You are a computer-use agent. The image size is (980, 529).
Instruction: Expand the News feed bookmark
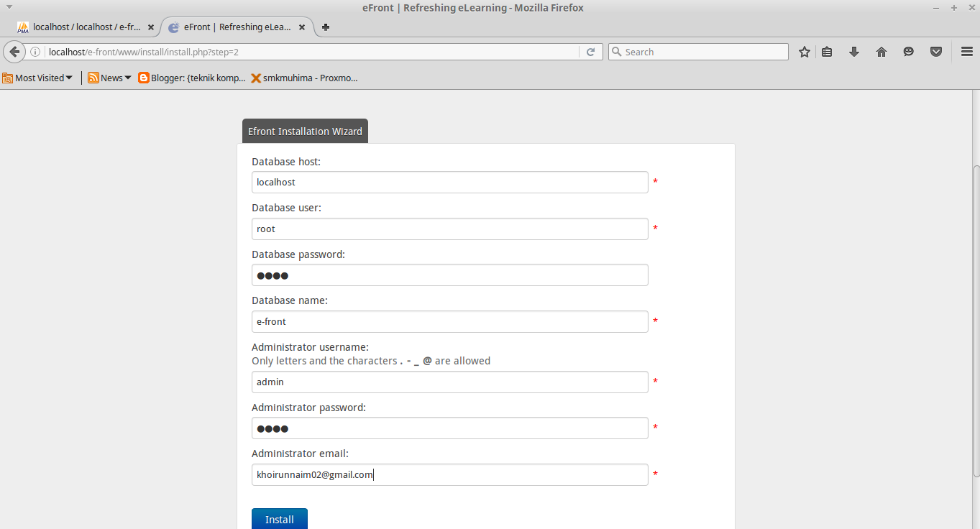(x=109, y=78)
